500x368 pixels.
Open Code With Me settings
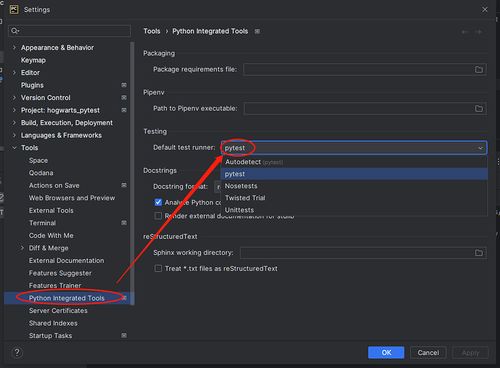(51, 235)
